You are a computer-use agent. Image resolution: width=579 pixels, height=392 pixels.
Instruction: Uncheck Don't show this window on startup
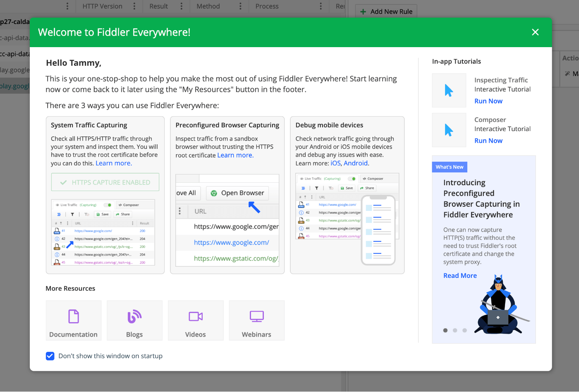(x=50, y=356)
